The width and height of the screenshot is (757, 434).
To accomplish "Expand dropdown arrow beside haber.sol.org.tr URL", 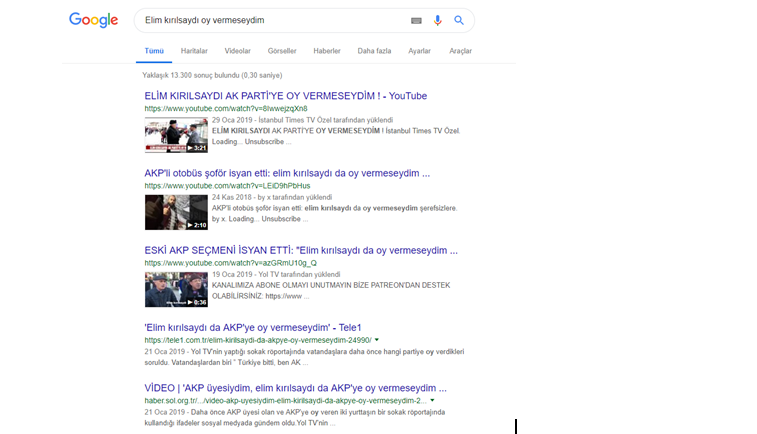I will (432, 400).
